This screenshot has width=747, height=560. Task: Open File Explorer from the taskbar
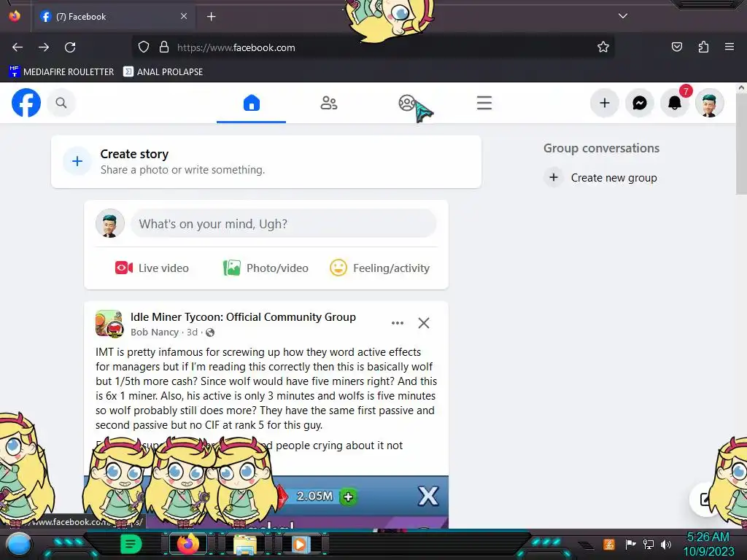point(245,545)
